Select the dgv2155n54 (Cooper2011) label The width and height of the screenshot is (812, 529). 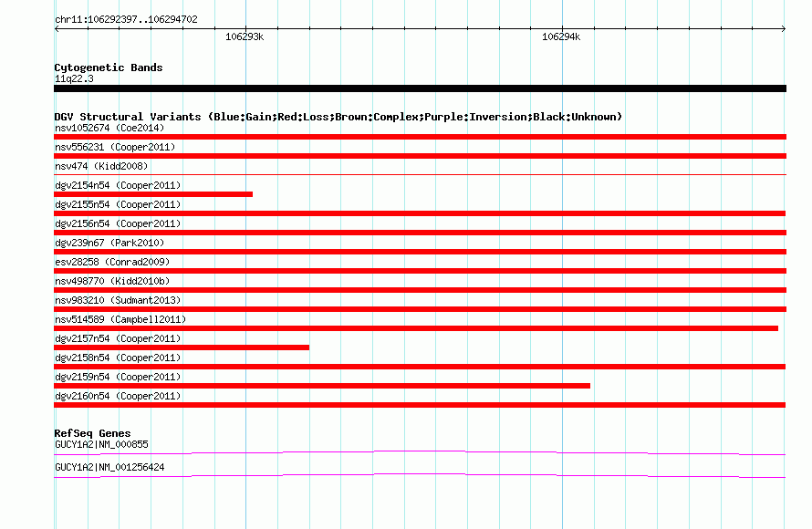118,204
